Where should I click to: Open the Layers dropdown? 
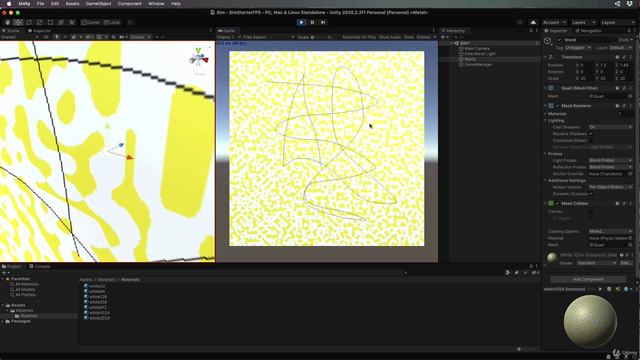[x=583, y=22]
